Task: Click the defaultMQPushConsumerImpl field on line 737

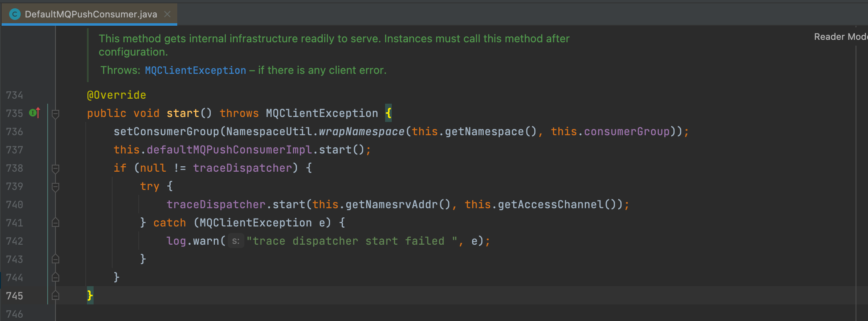Action: [229, 150]
